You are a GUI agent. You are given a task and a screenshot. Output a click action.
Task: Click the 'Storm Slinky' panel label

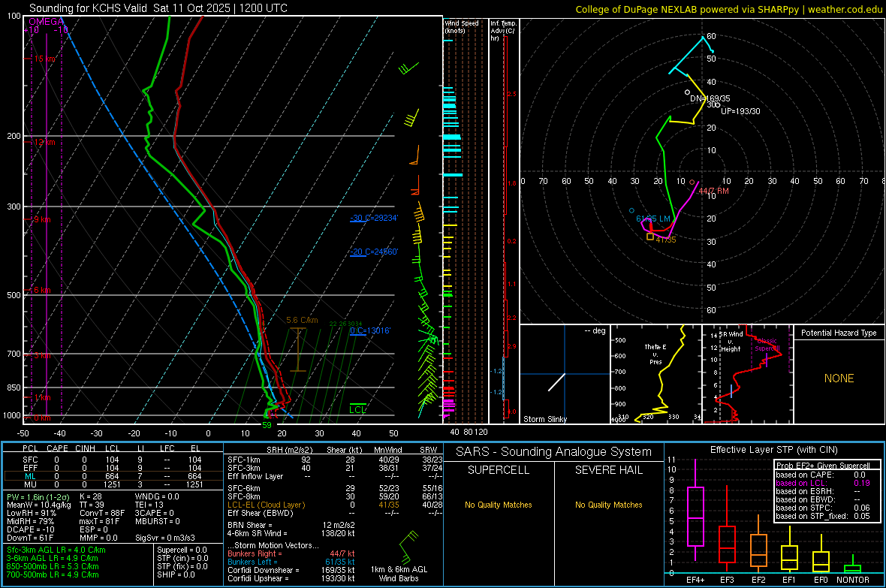click(x=544, y=419)
